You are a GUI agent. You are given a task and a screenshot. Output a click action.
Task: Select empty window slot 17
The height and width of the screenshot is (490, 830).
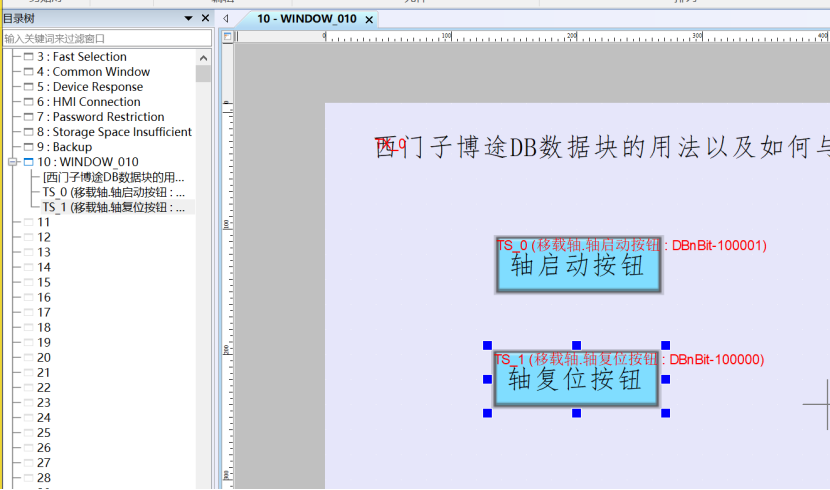(x=44, y=313)
